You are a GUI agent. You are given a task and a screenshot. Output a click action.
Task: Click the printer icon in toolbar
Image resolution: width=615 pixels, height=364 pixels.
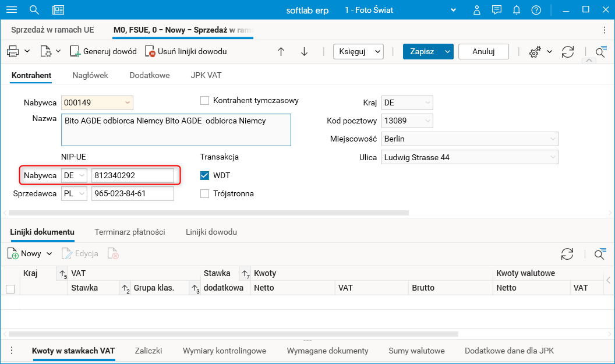click(13, 52)
